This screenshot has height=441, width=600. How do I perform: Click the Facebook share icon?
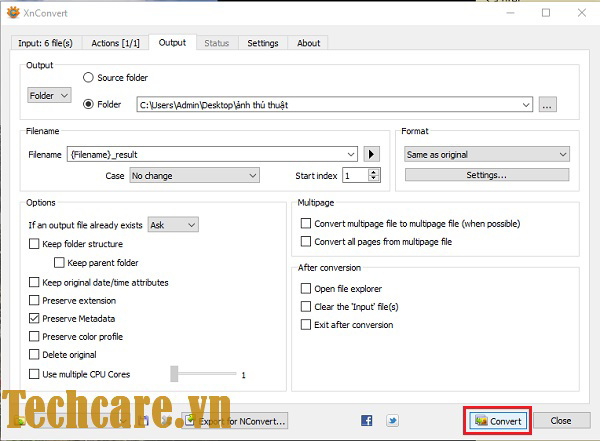pos(367,421)
